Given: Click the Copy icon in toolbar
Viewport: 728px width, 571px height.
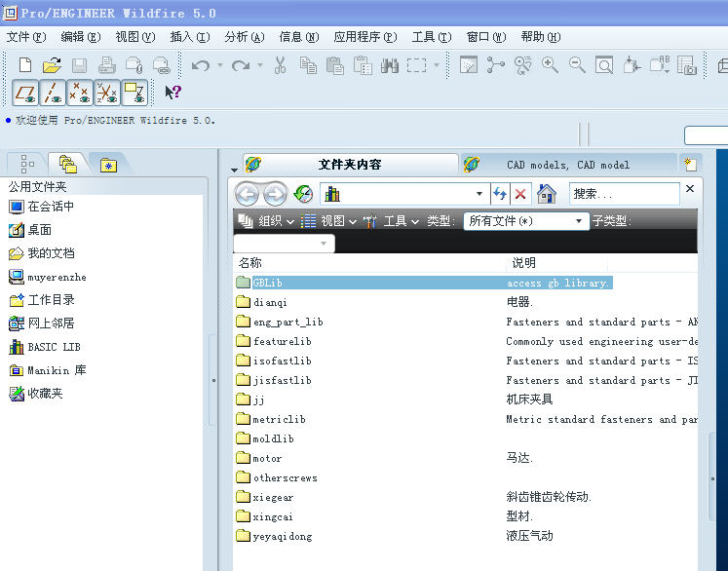Looking at the screenshot, I should (308, 65).
